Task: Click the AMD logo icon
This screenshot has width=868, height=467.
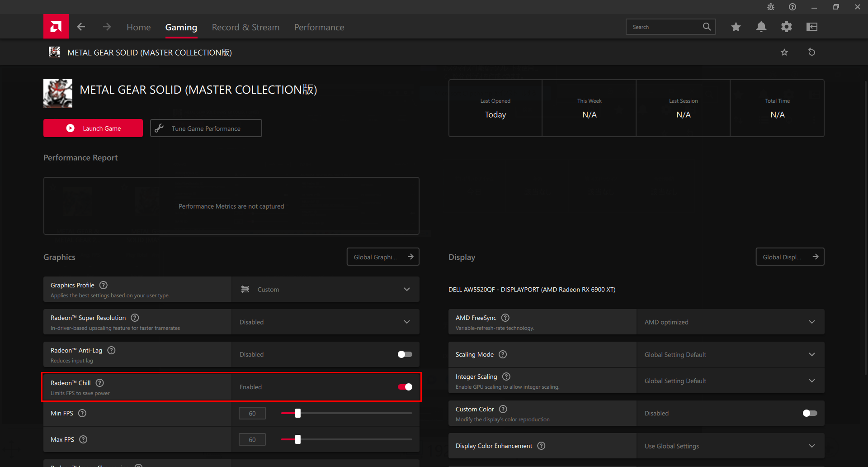Action: click(x=56, y=27)
